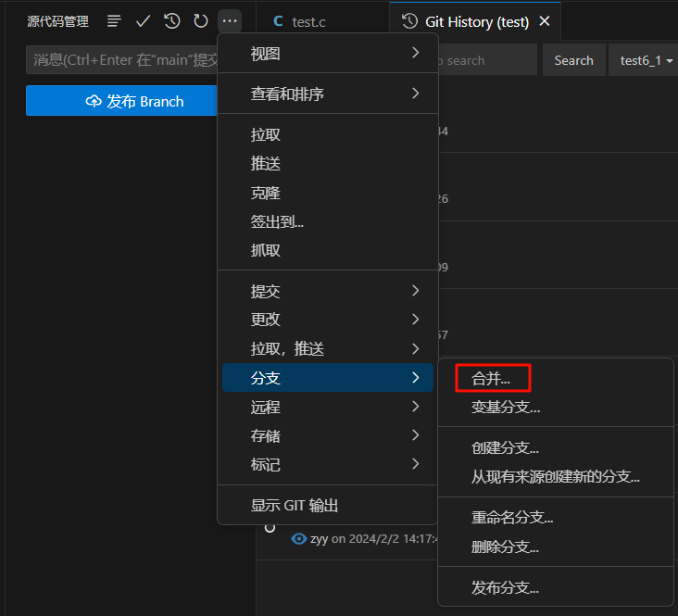678x616 pixels.
Task: Select 创建分支... in the submenu
Action: point(556,447)
